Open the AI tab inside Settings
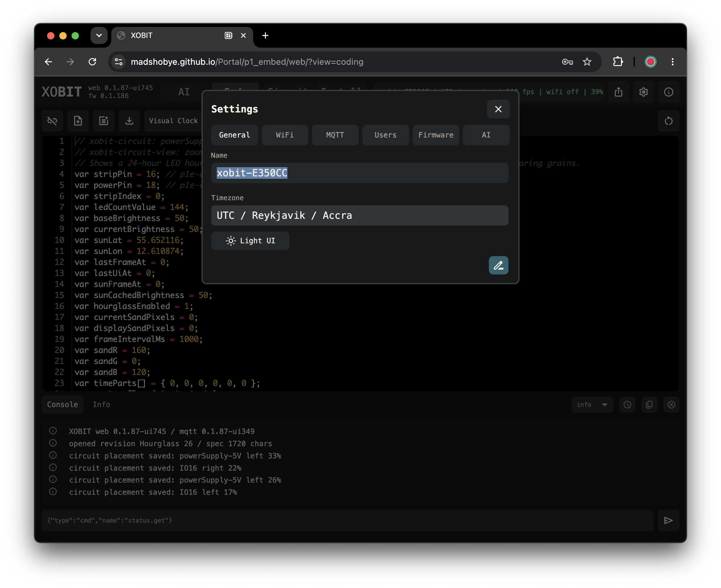Screen dimensions: 721x588 click(x=486, y=135)
